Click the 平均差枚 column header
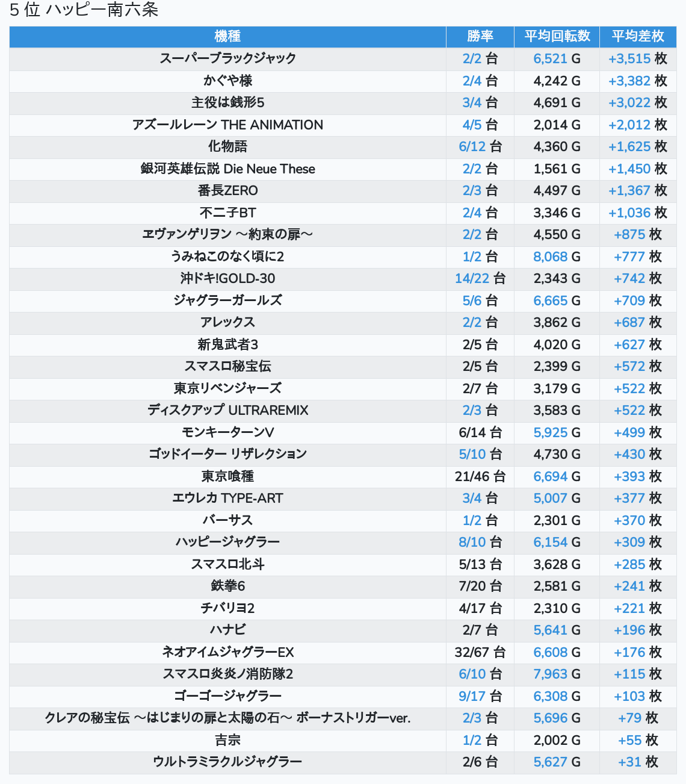 638,37
